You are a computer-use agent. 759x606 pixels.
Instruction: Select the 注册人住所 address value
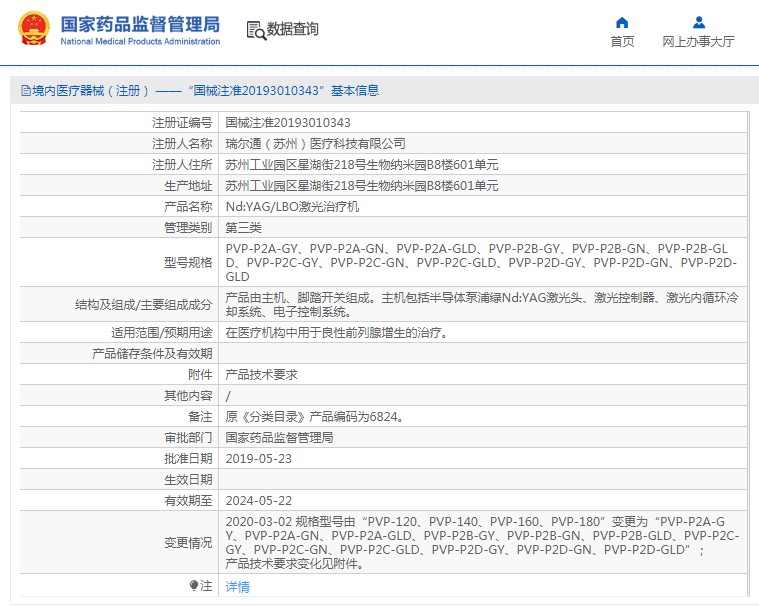tap(362, 165)
